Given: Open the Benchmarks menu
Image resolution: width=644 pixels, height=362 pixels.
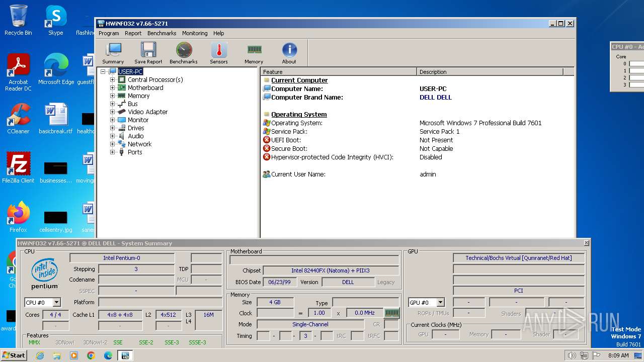Looking at the screenshot, I should pyautogui.click(x=162, y=33).
